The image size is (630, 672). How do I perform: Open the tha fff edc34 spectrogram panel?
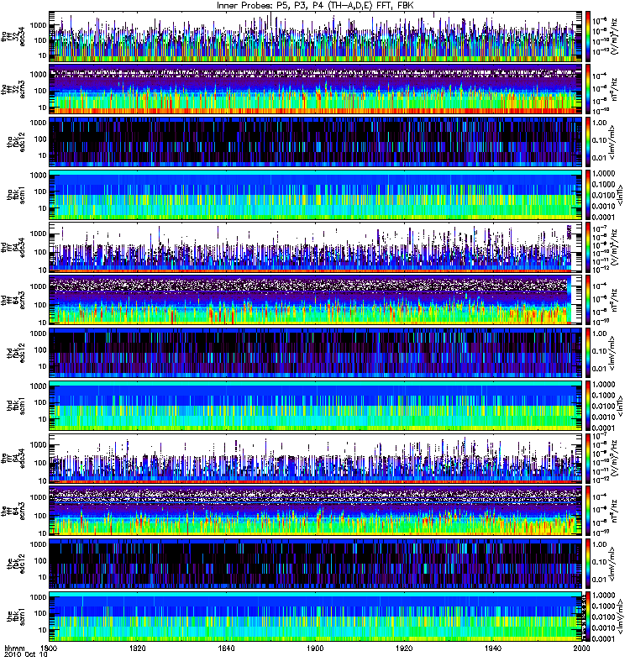(x=316, y=36)
